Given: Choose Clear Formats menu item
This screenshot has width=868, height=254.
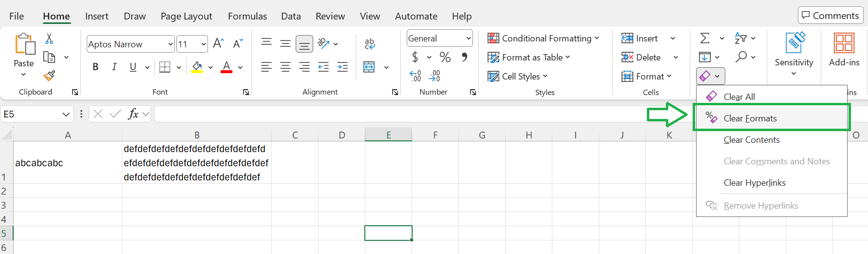Looking at the screenshot, I should [x=772, y=118].
